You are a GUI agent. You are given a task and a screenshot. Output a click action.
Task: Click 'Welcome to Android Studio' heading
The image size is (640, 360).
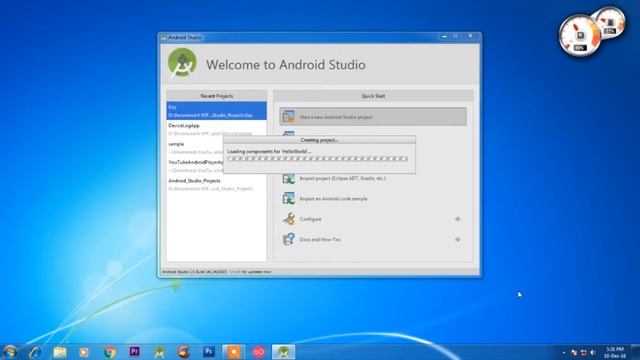286,64
